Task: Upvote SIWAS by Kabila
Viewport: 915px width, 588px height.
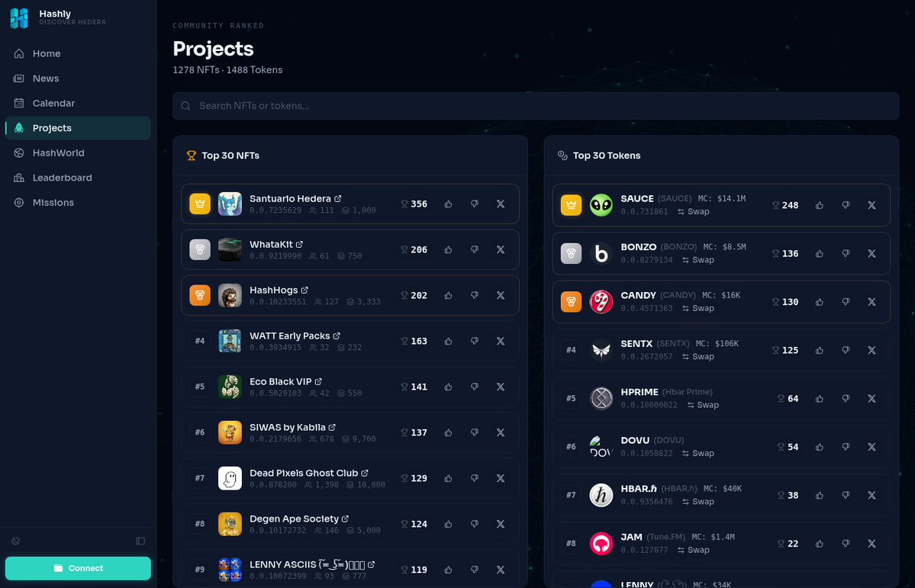Action: pos(448,432)
